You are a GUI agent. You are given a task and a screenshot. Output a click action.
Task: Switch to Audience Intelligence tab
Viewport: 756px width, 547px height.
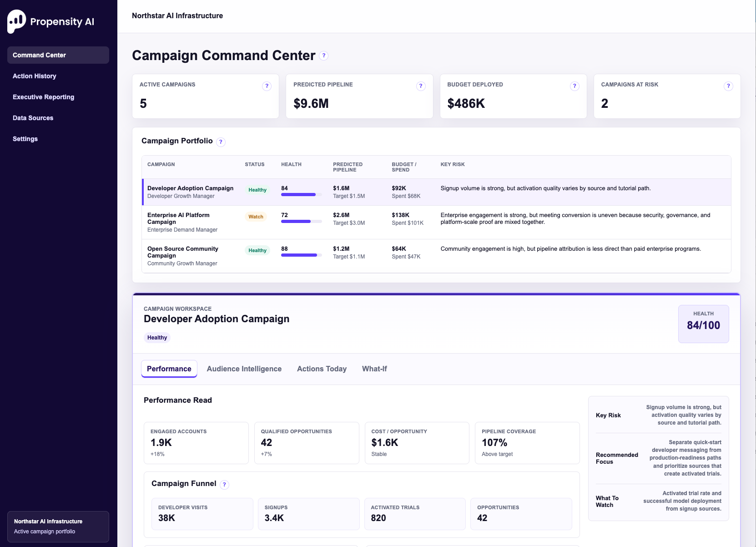click(244, 369)
